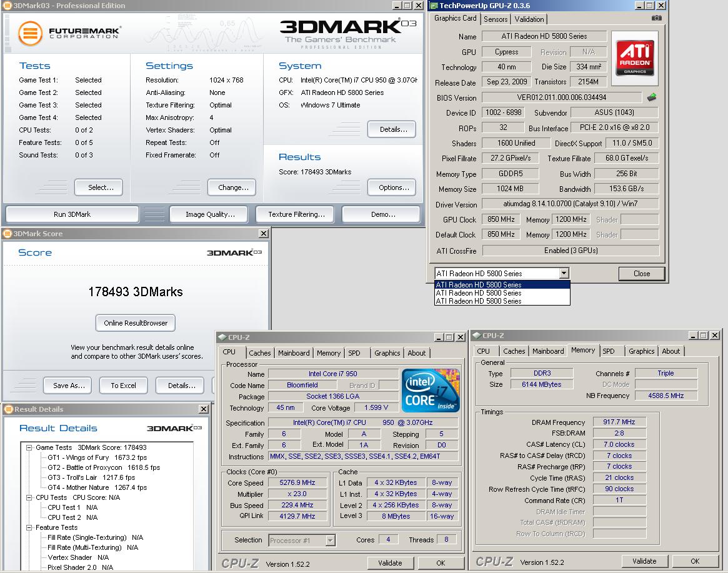Click the left CPU-Z window title icon
Viewport: 728px width, 573px height.
coord(222,337)
